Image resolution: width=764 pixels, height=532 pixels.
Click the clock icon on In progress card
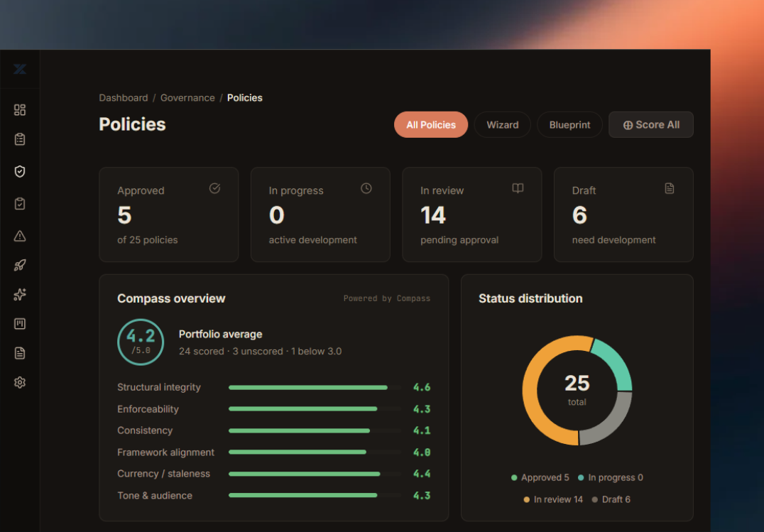point(366,188)
